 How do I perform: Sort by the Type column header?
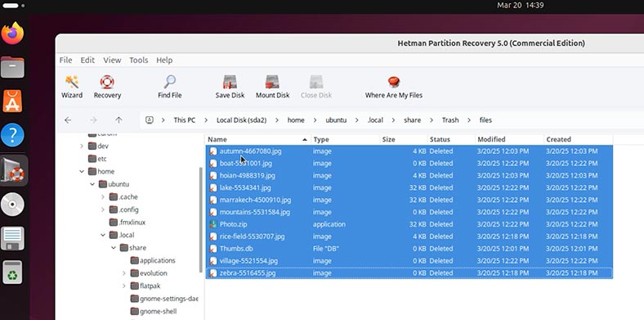coord(346,139)
